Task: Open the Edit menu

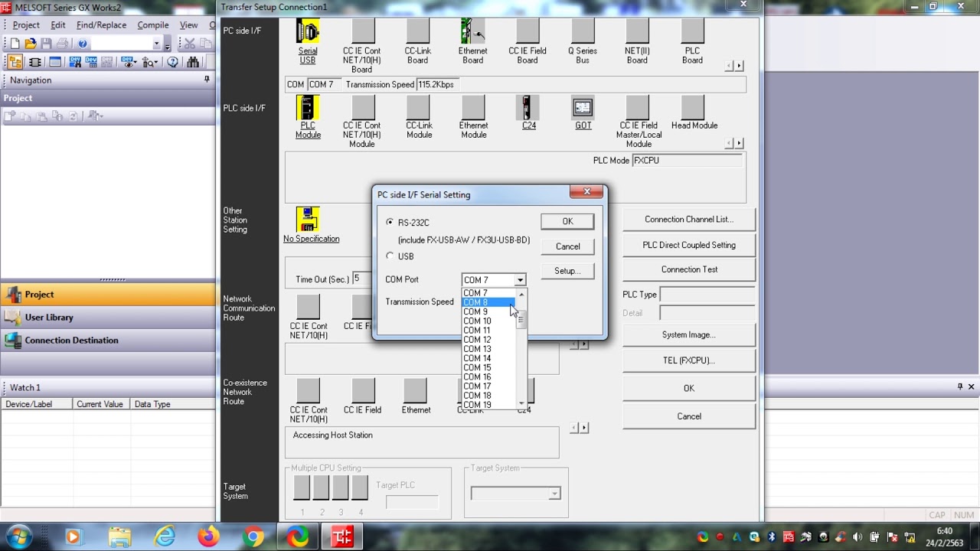Action: (x=58, y=24)
